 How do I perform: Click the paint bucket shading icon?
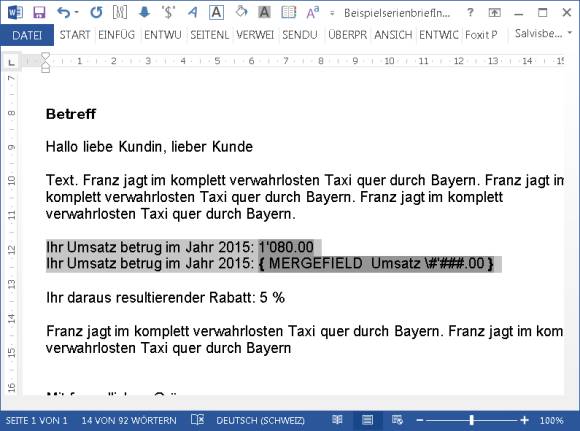coord(241,12)
